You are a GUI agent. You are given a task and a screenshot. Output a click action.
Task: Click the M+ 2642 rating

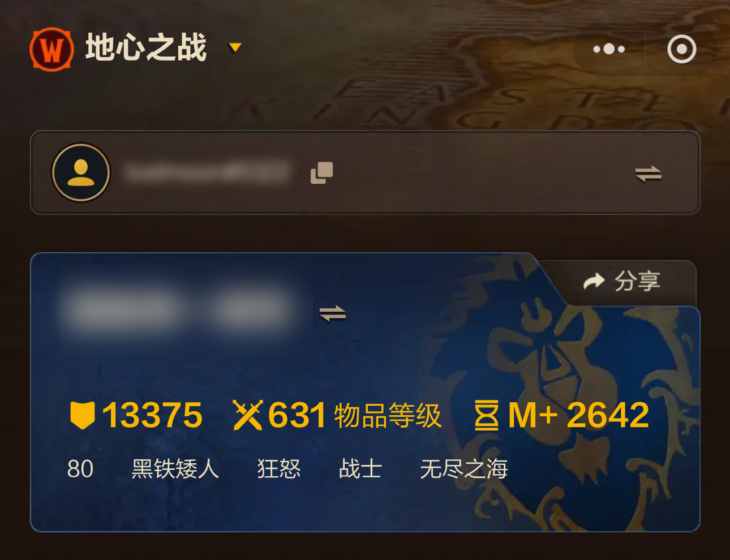pyautogui.click(x=578, y=415)
